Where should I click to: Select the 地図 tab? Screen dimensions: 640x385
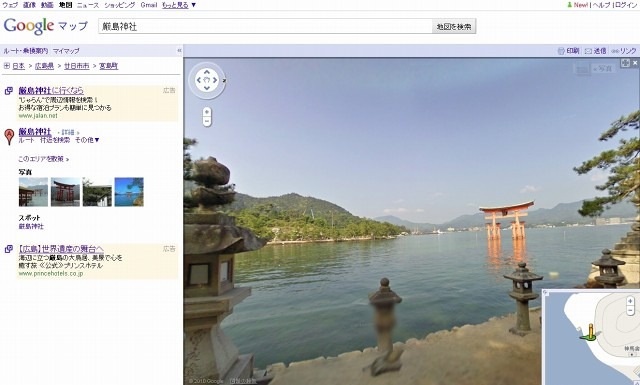pyautogui.click(x=65, y=5)
